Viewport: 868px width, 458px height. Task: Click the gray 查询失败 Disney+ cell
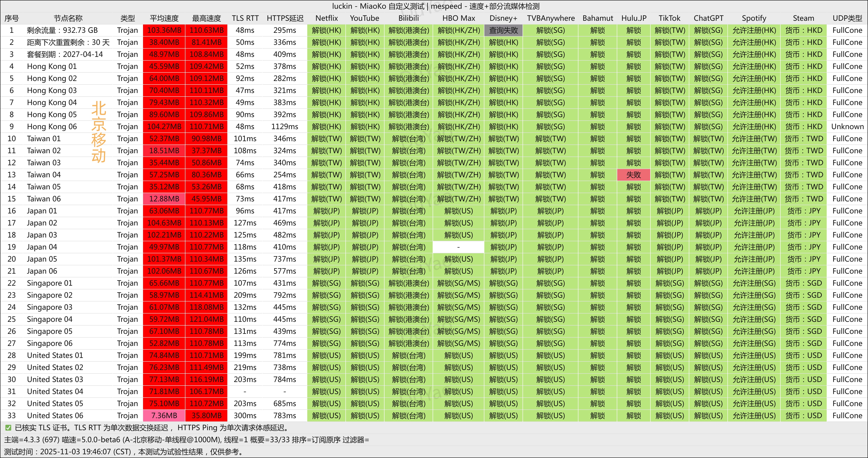point(503,30)
